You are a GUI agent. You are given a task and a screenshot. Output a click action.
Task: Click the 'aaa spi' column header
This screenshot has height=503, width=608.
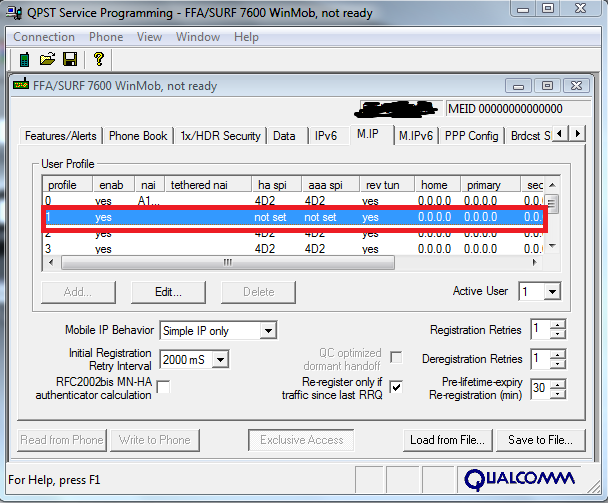pos(331,185)
